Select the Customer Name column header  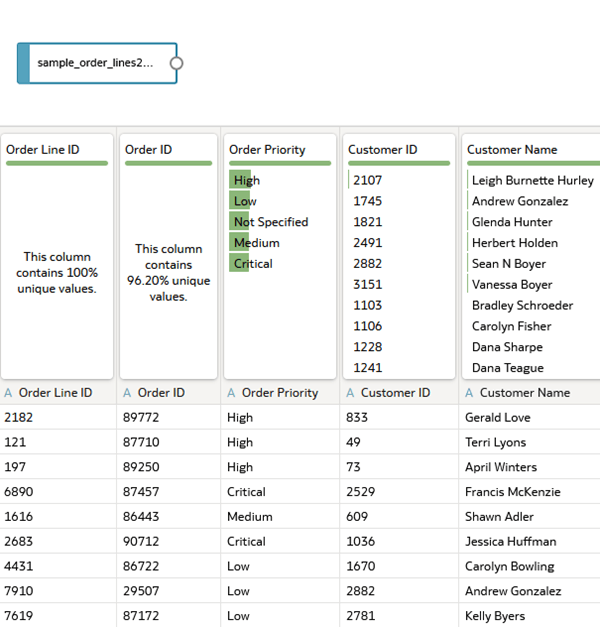pos(529,393)
